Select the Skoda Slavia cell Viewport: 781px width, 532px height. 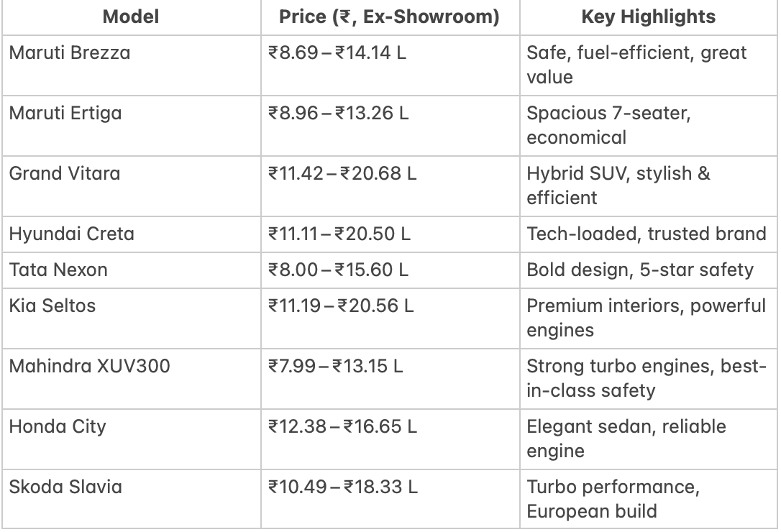[131, 499]
